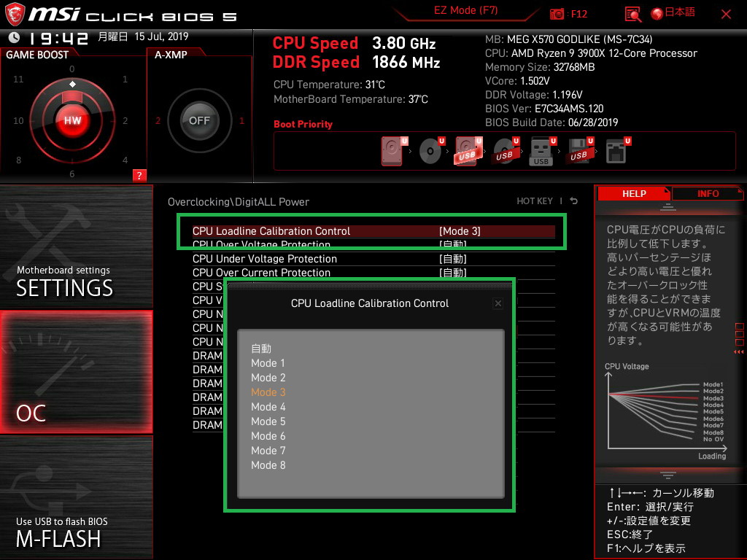Open the BIOS search magnifier icon
747x560 pixels.
(x=632, y=15)
